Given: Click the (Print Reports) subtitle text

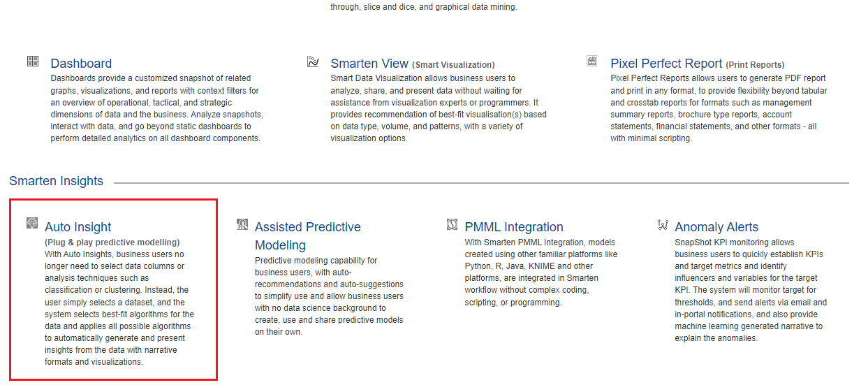Looking at the screenshot, I should coord(755,65).
